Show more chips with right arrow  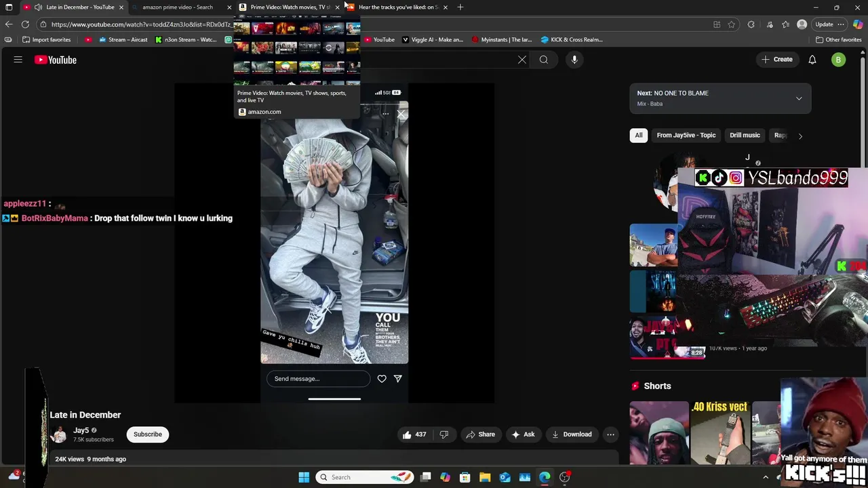click(800, 136)
